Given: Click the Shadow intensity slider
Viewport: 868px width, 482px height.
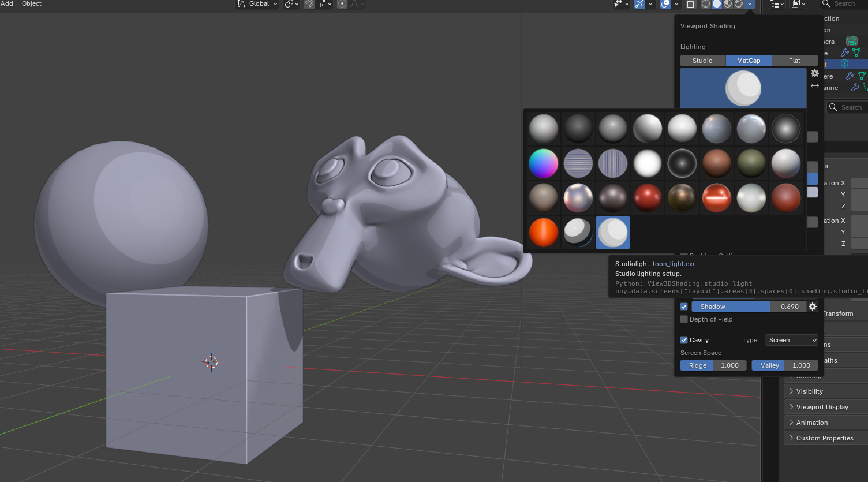Looking at the screenshot, I should (x=748, y=307).
